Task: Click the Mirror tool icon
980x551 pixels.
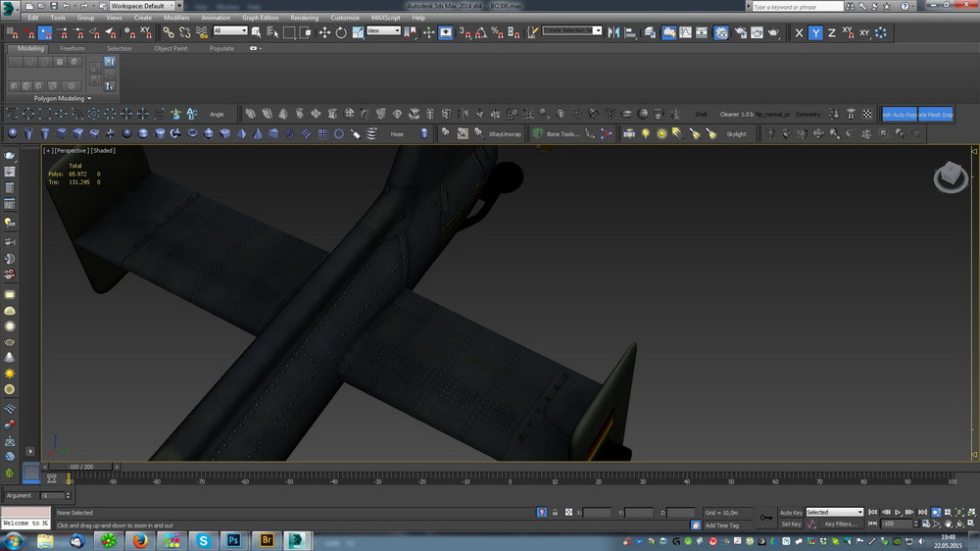Action: coord(614,32)
